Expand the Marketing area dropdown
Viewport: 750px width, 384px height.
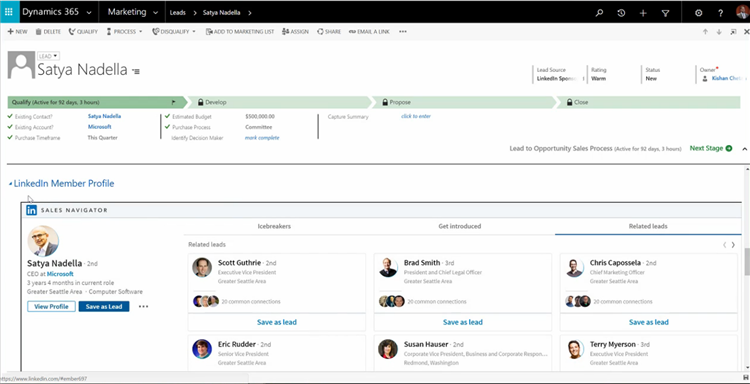tap(155, 13)
